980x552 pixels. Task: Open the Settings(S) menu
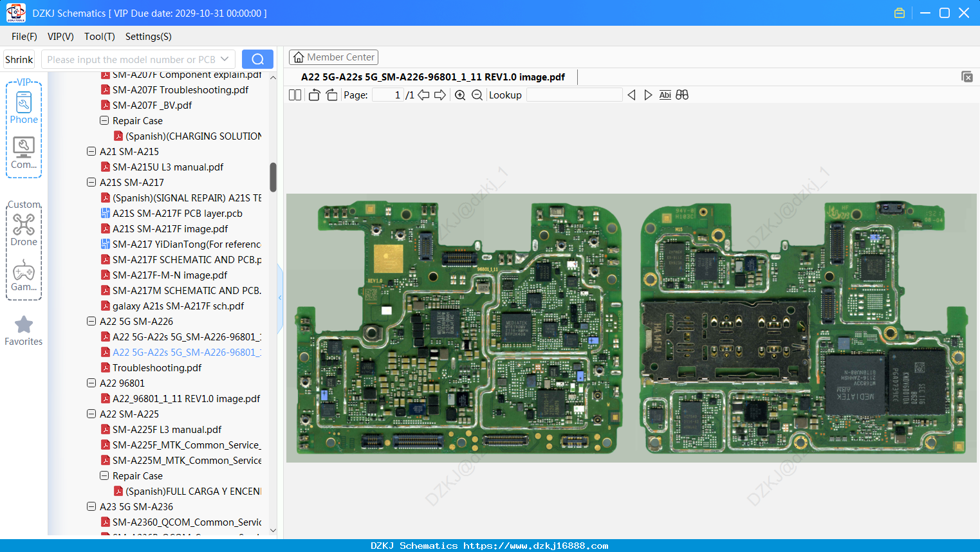pos(149,37)
